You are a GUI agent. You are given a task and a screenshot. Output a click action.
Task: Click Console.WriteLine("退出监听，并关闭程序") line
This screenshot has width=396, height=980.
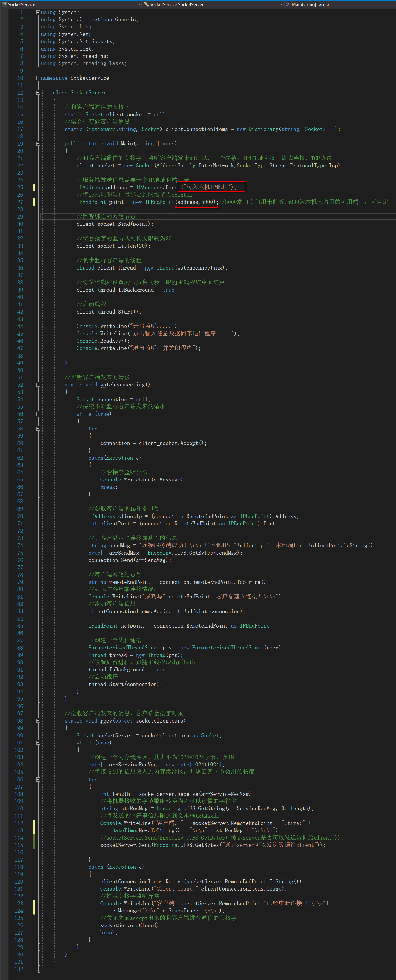pos(138,348)
